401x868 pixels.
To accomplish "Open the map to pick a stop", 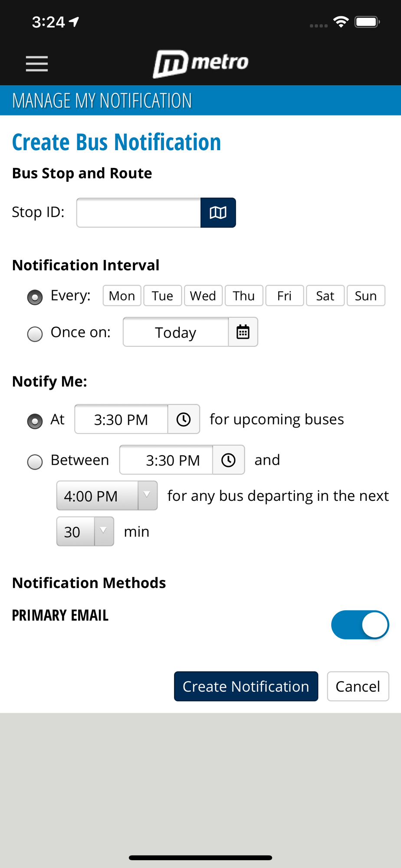I will point(218,213).
